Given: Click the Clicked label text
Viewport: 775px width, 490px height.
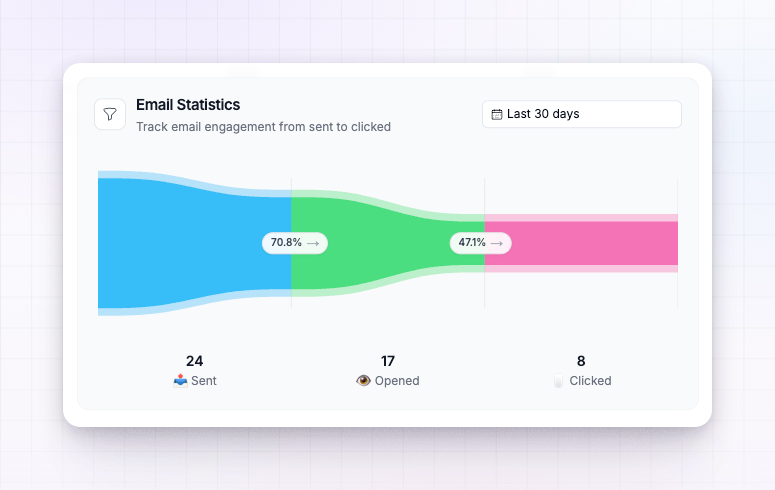Looking at the screenshot, I should (x=590, y=381).
